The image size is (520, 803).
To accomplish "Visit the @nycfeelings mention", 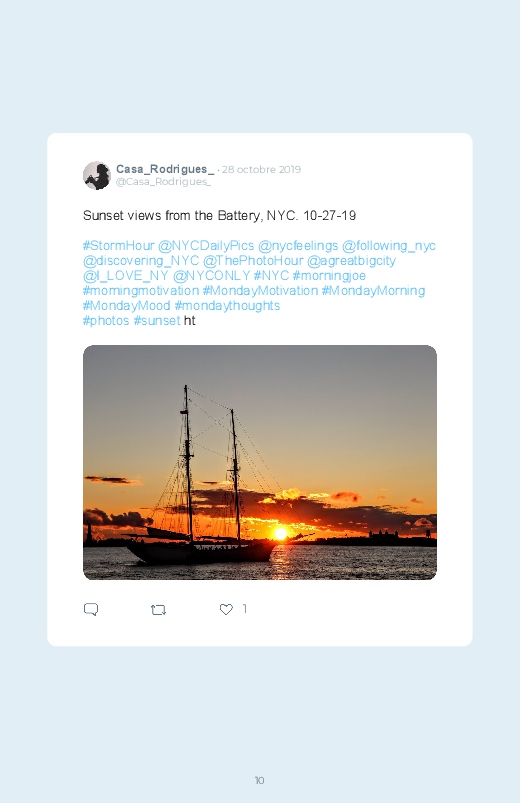I will click(298, 246).
